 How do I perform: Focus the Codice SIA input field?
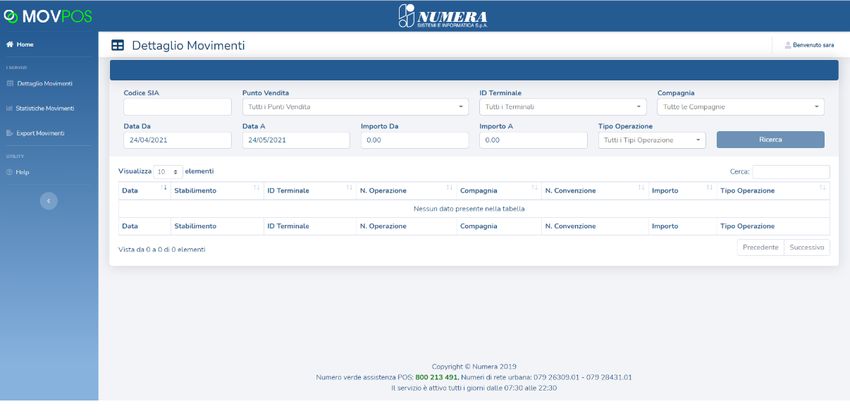tap(177, 107)
